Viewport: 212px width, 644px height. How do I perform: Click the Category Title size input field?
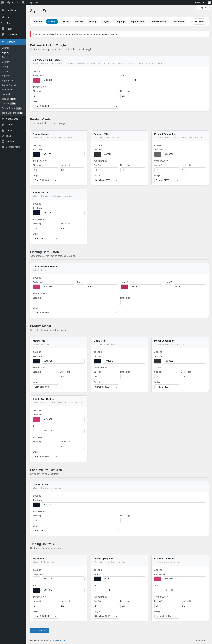pos(106,170)
